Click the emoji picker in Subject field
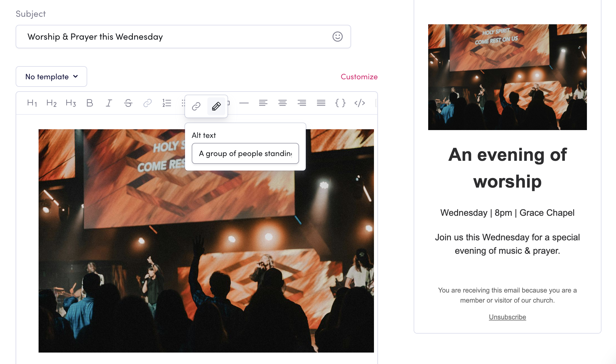The width and height of the screenshot is (616, 364). [x=338, y=36]
